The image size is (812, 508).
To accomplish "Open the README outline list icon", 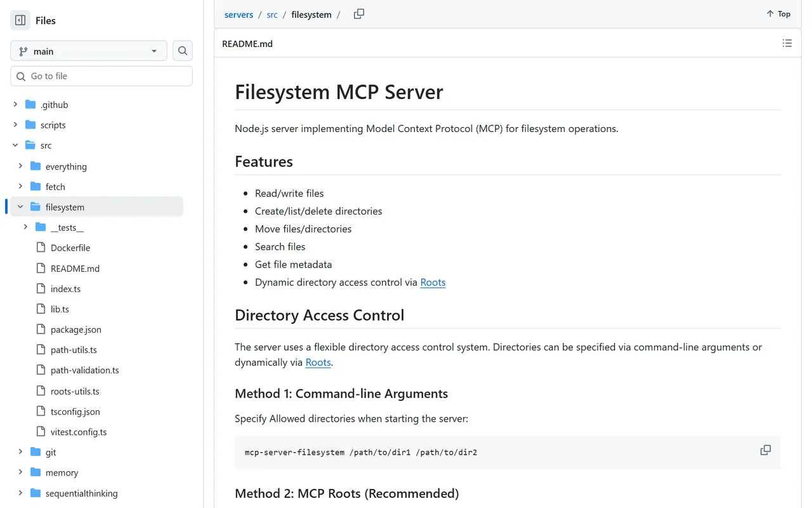I will tap(787, 43).
